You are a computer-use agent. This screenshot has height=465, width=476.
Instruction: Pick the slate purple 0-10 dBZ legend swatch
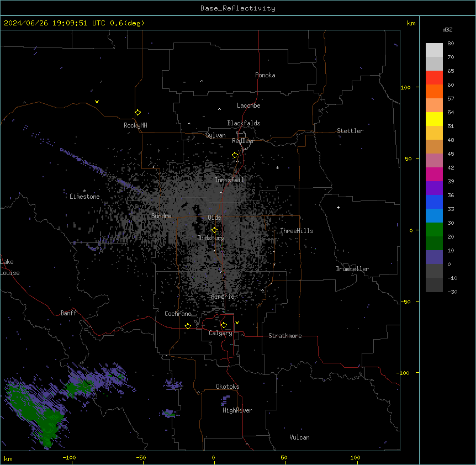[x=434, y=257]
